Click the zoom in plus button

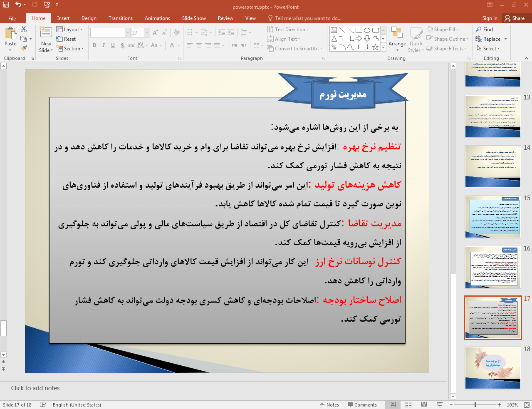[499, 405]
